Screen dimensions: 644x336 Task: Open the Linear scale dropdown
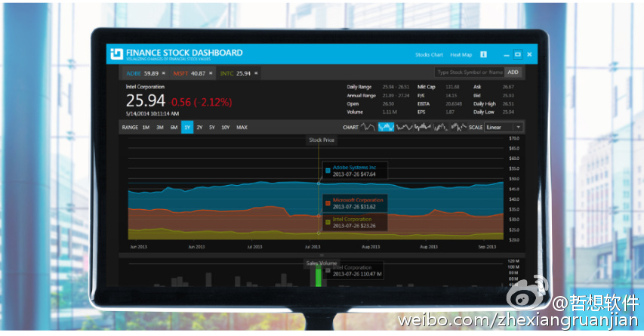coord(504,127)
